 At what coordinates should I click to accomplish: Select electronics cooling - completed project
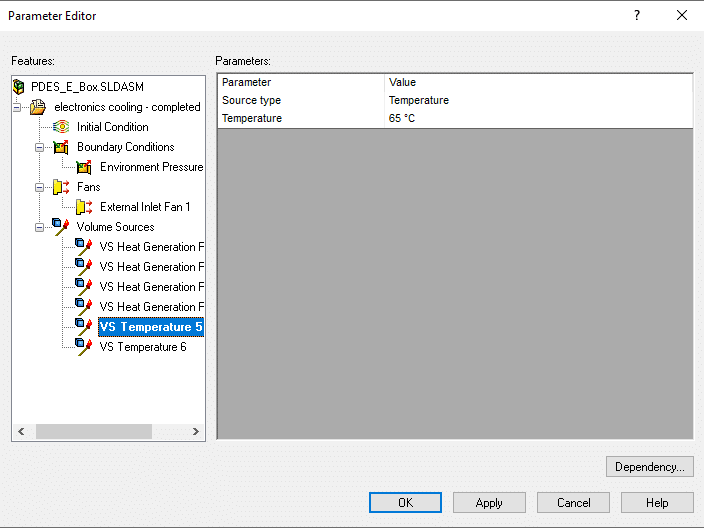point(128,107)
